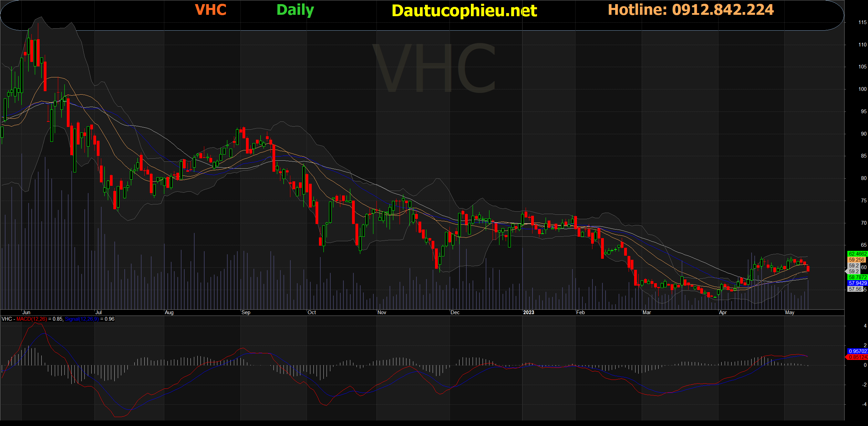Select the Sep marker on time axis
The height and width of the screenshot is (426, 868).
point(246,312)
